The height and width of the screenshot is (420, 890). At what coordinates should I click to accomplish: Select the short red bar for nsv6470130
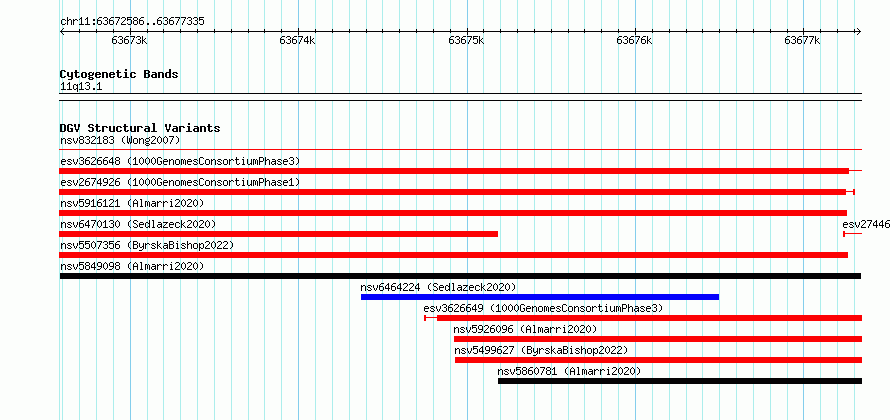pos(279,234)
